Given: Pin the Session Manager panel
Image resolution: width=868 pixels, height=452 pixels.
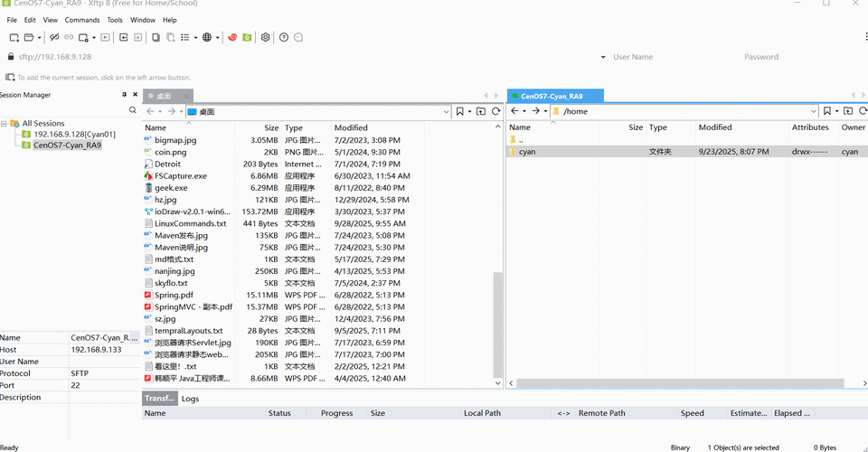Looking at the screenshot, I should (125, 95).
